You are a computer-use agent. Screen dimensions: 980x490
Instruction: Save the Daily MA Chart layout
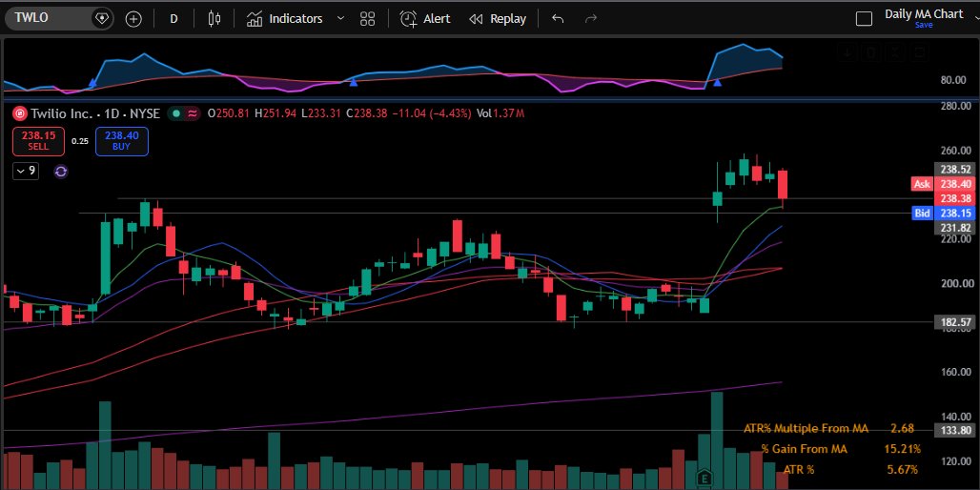tap(924, 25)
